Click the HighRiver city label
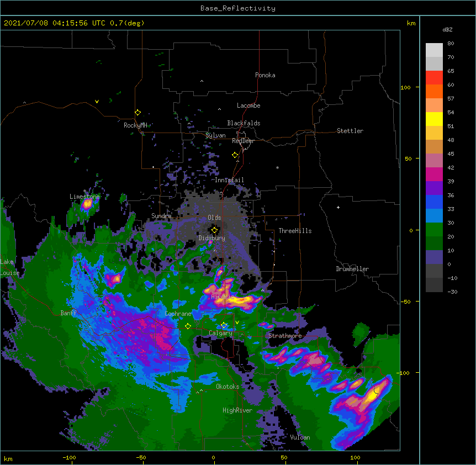 click(237, 410)
